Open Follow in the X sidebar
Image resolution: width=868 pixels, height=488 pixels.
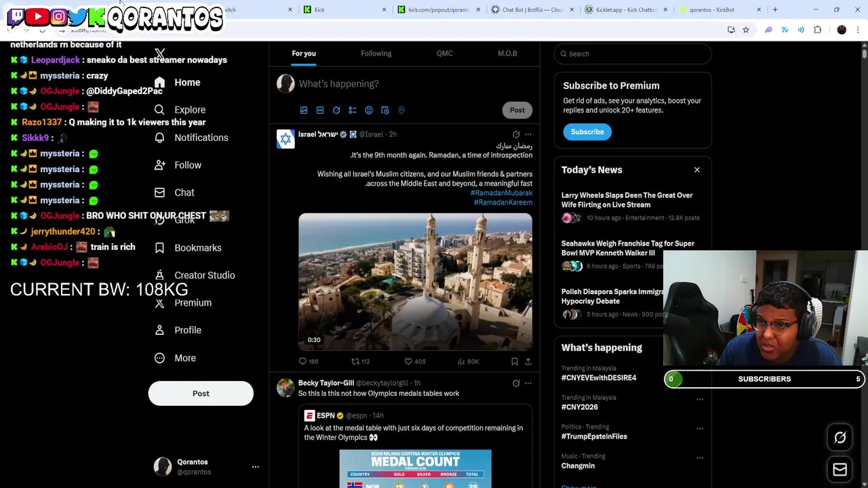point(177,165)
